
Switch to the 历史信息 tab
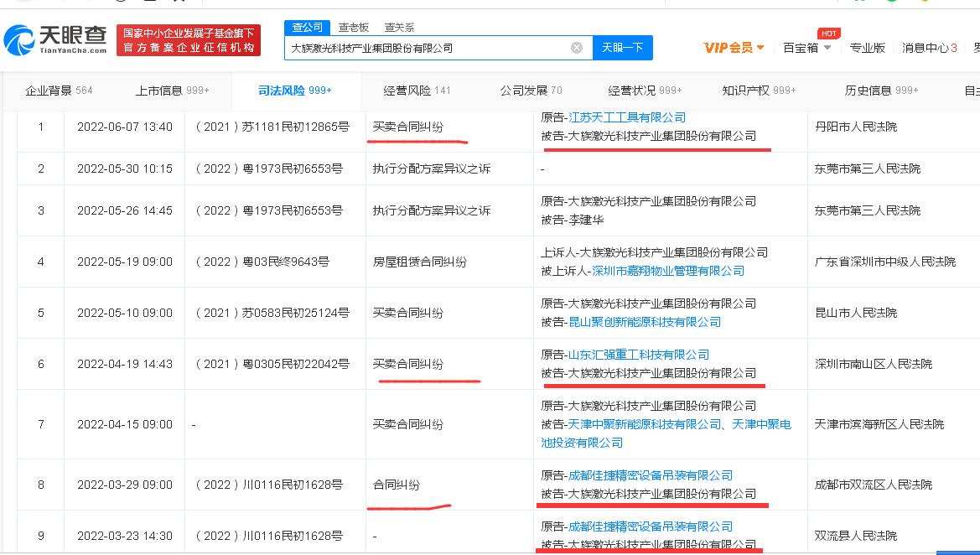point(881,91)
